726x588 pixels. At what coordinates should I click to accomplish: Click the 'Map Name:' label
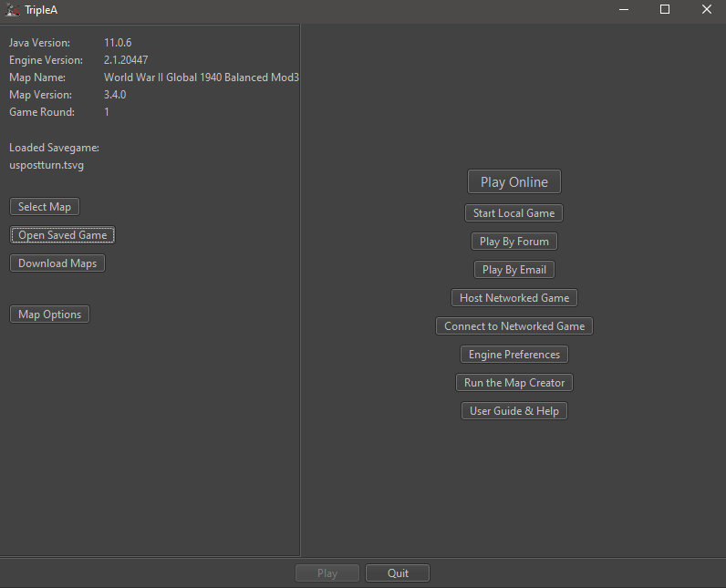click(x=37, y=77)
